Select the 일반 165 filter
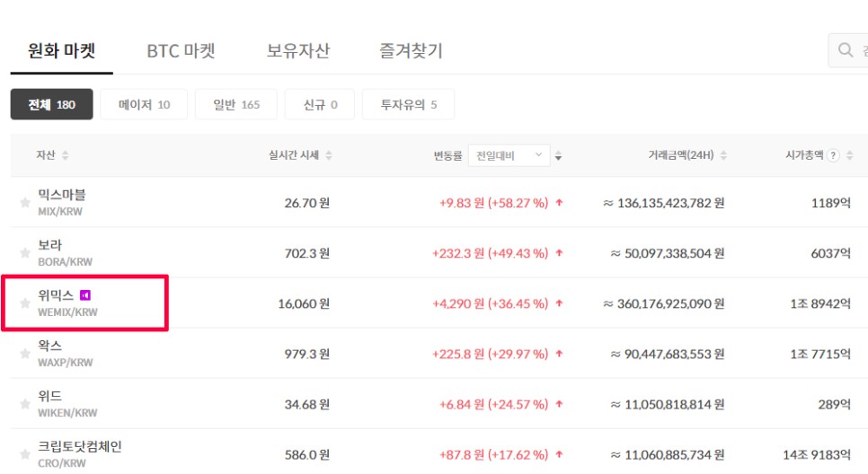Screen dimensions: 868x474 point(236,104)
